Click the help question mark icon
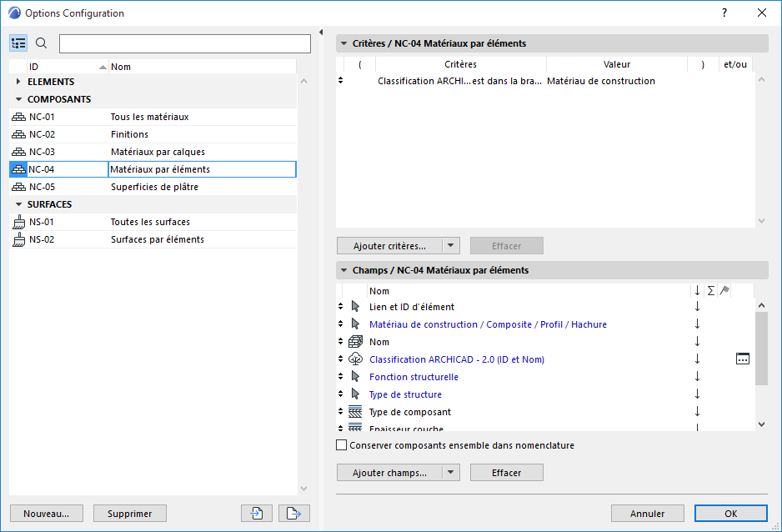This screenshot has width=782, height=532. click(724, 13)
